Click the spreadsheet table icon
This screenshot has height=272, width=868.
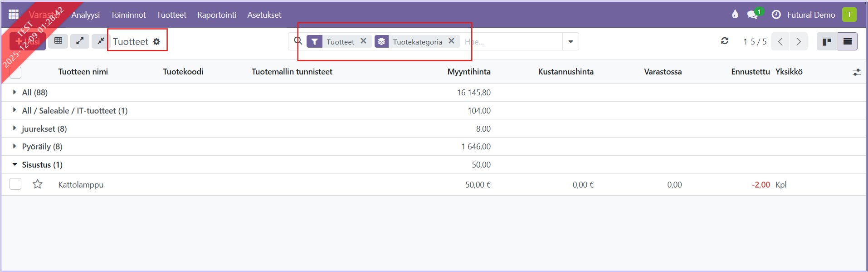[58, 41]
